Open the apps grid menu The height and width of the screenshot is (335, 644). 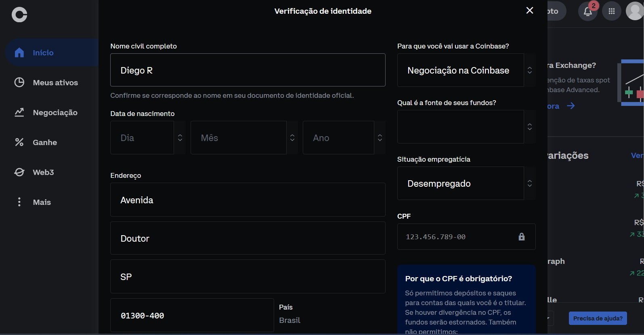pos(612,11)
